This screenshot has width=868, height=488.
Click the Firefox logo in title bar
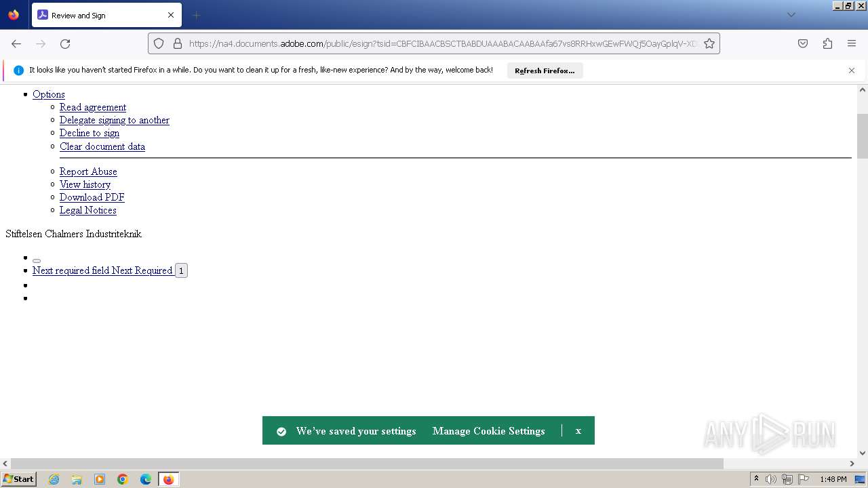click(14, 14)
